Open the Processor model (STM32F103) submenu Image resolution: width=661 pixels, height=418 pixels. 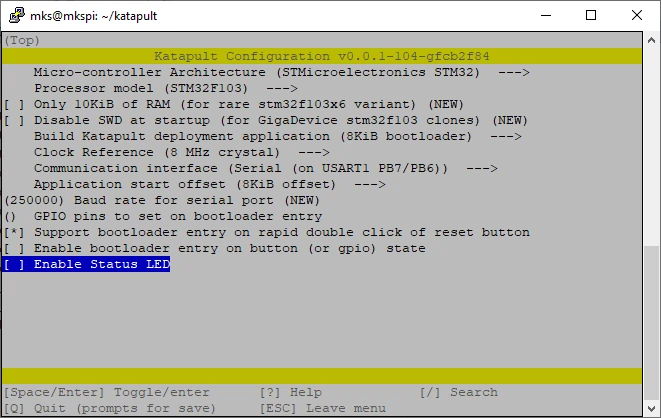click(x=166, y=88)
